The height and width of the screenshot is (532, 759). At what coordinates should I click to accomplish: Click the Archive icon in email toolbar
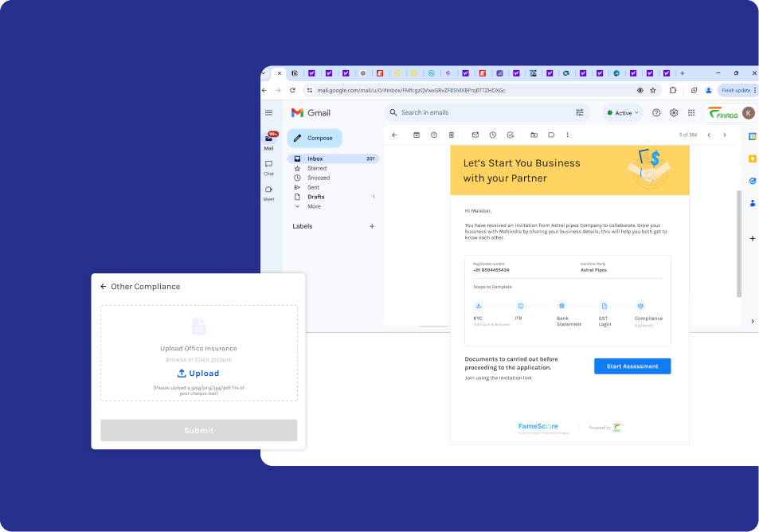pyautogui.click(x=416, y=135)
